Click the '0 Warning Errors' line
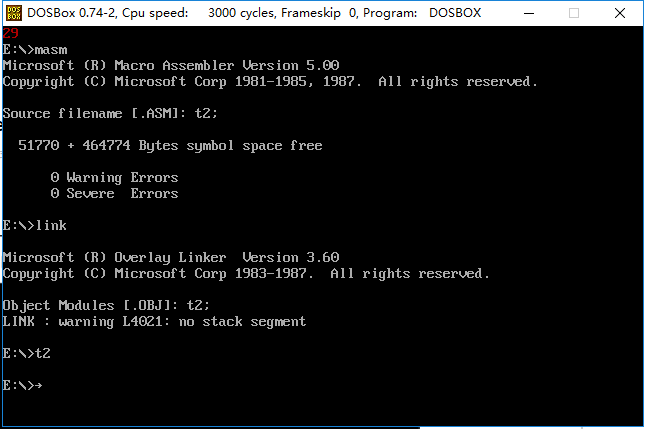 pos(114,178)
